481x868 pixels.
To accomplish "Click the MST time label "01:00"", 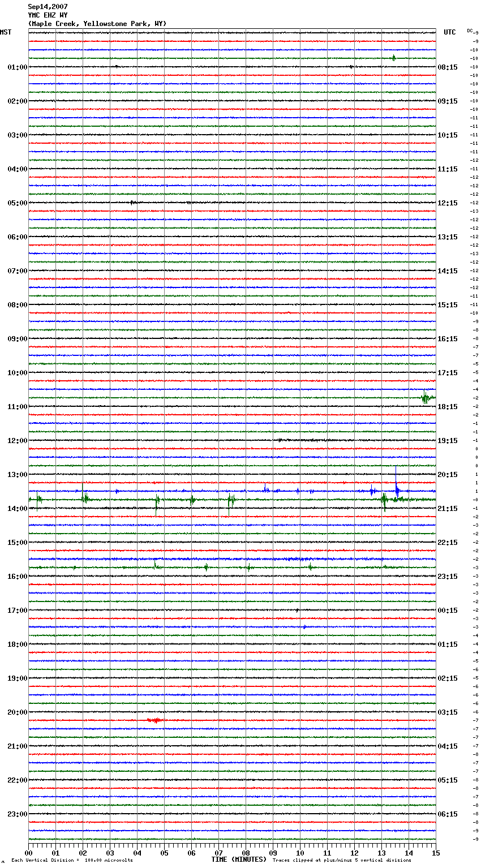I will pos(18,67).
